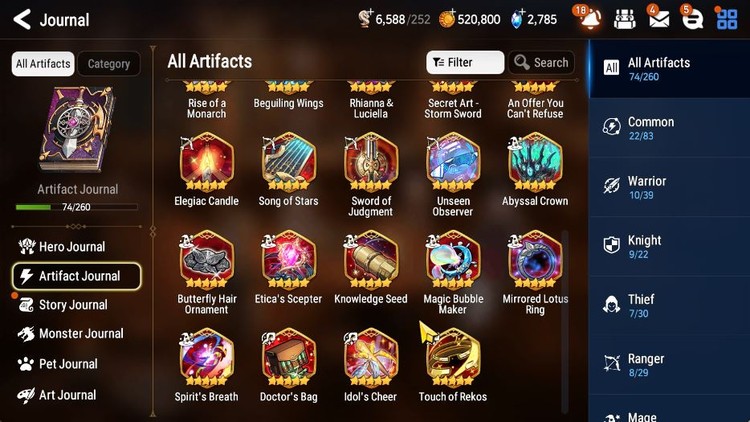Add more gold using coin icon
This screenshot has width=750, height=422.
click(x=447, y=19)
